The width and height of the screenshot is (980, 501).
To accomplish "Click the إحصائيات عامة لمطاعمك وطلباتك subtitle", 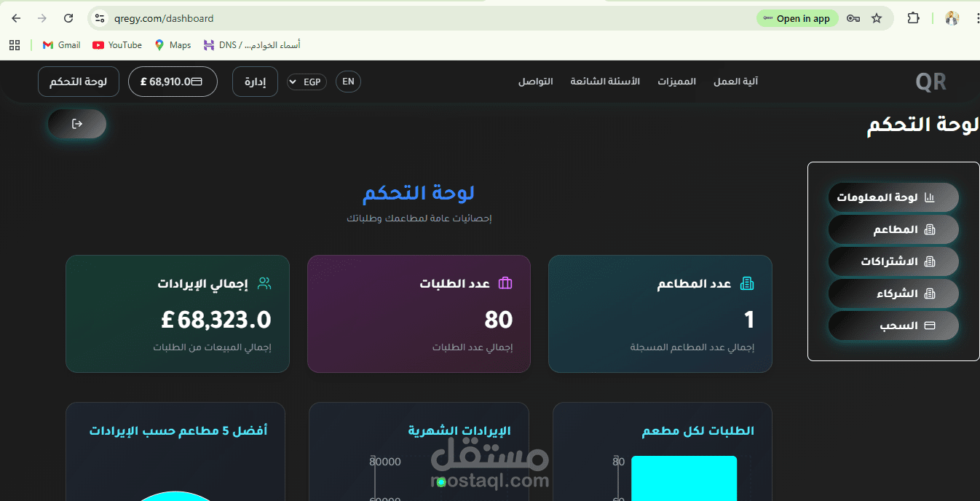I will (419, 218).
